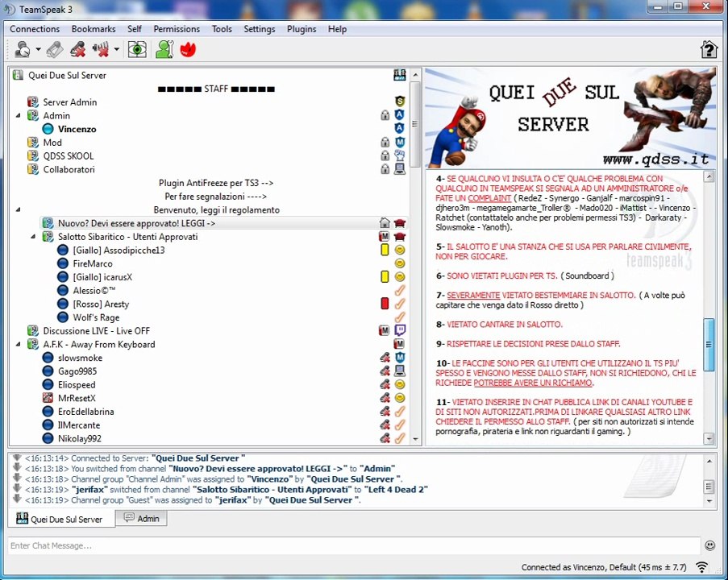Collapse the Admin channel
The height and width of the screenshot is (580, 728).
click(18, 115)
